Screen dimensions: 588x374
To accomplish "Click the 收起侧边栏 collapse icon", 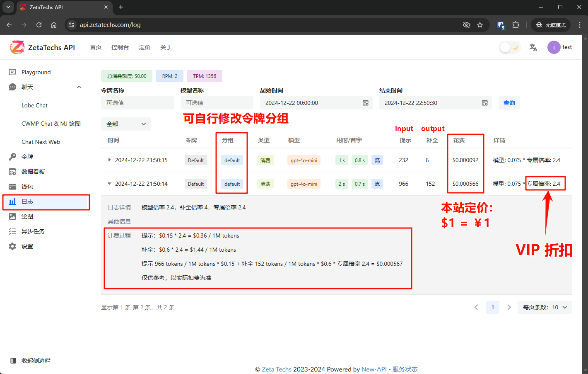I will tap(13, 361).
